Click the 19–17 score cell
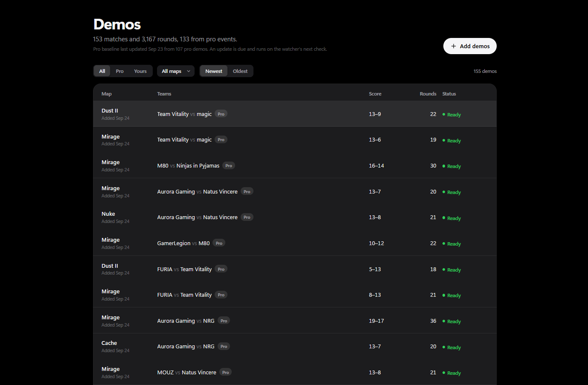This screenshot has width=588, height=385. click(376, 321)
